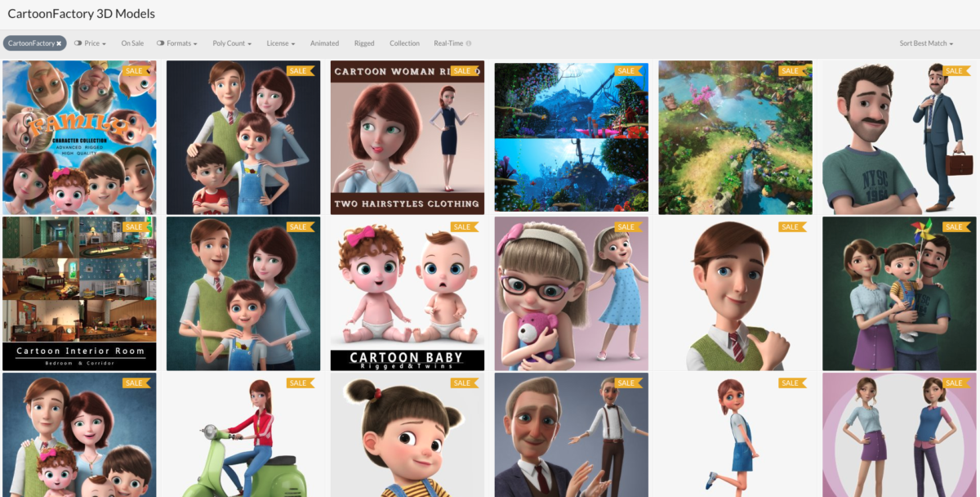View the boy in green vest portrait

(x=735, y=293)
